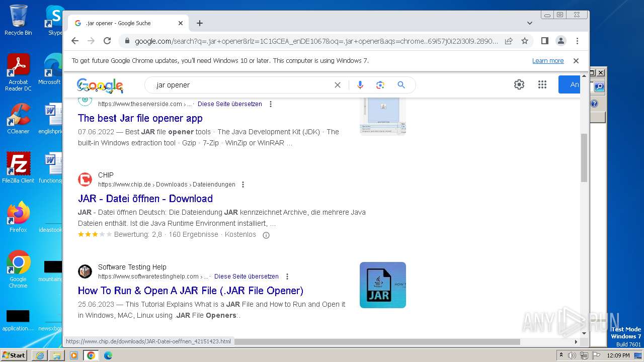The height and width of the screenshot is (362, 644).
Task: Clear the Google search box text
Action: (338, 85)
